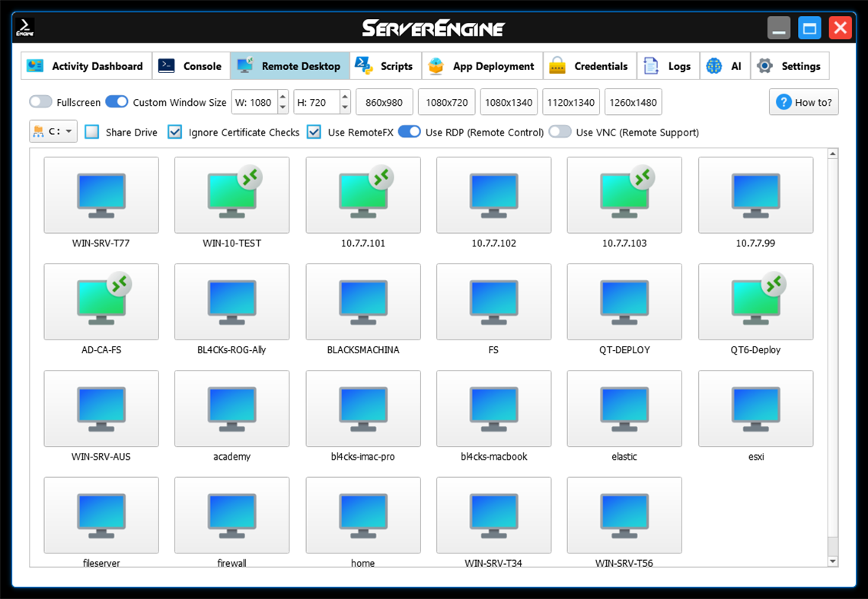The image size is (868, 599).
Task: Click the W field's up stepper arrow
Action: pos(282,97)
